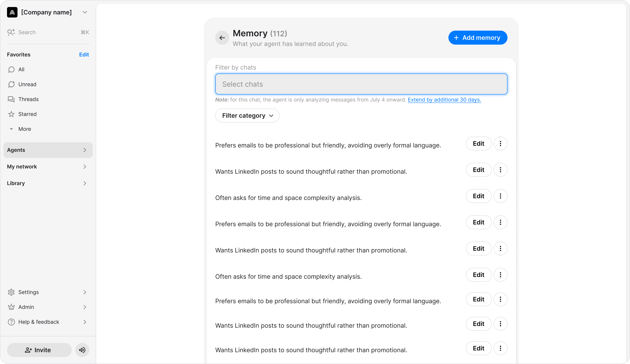This screenshot has width=630, height=364.
Task: Open the All chats item
Action: click(x=48, y=70)
